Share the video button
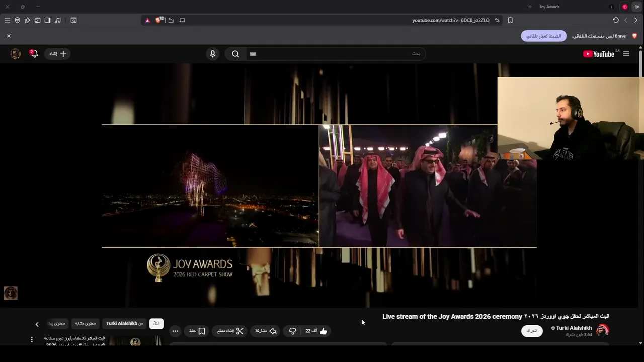 click(x=266, y=331)
